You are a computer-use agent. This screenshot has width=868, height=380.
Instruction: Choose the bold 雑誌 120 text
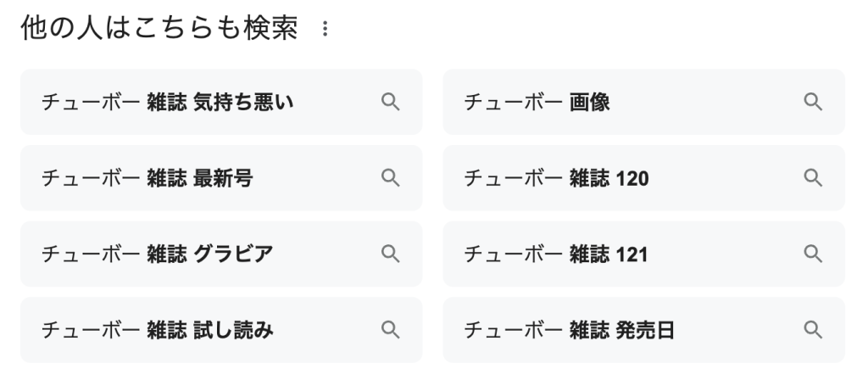[x=609, y=178]
